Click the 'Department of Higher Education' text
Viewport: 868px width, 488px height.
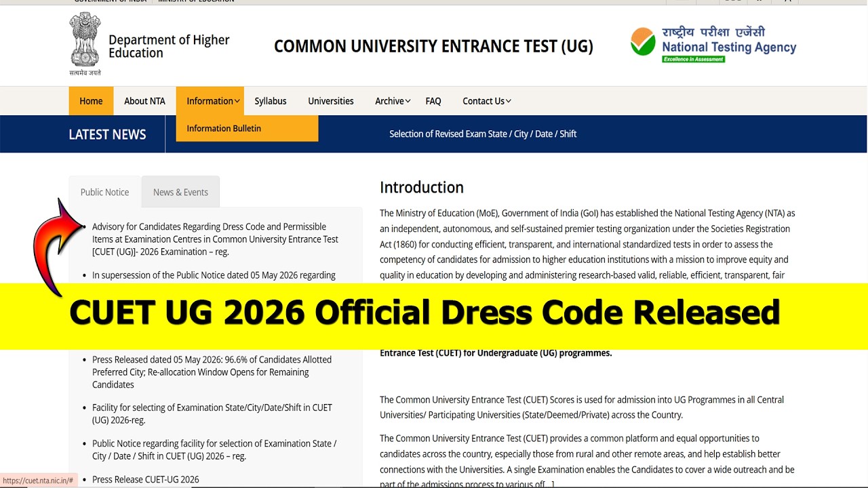pyautogui.click(x=170, y=46)
